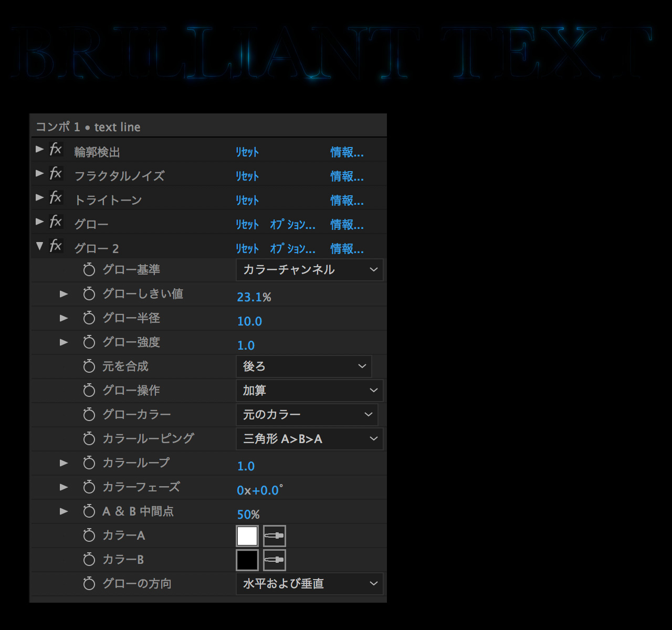
Task: Open the グロー基準 カラーチャンネル dropdown
Action: coord(309,270)
